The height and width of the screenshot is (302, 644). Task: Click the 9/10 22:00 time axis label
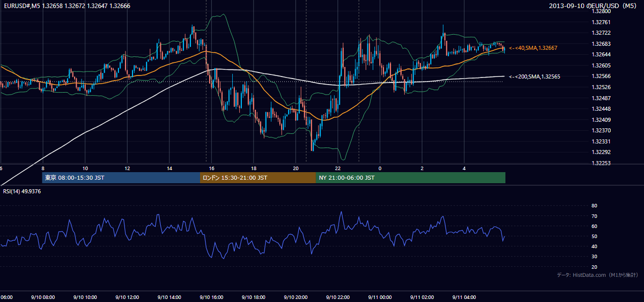(x=338, y=297)
